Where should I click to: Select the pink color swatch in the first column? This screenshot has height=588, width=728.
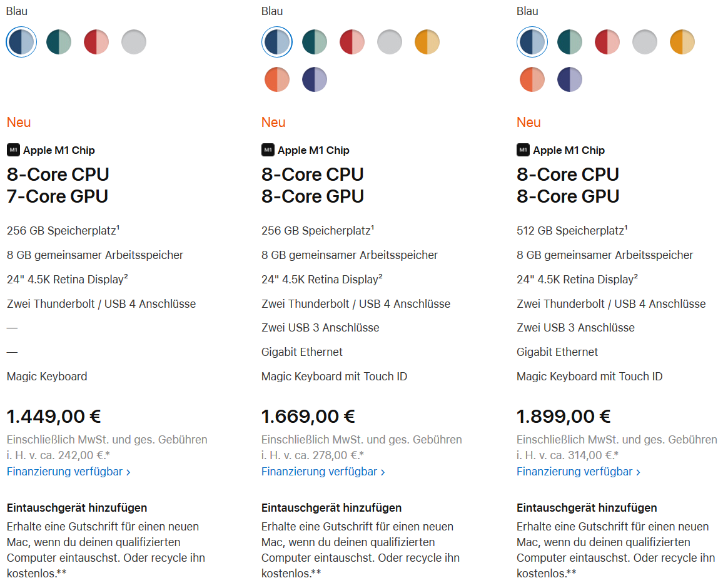(x=96, y=42)
